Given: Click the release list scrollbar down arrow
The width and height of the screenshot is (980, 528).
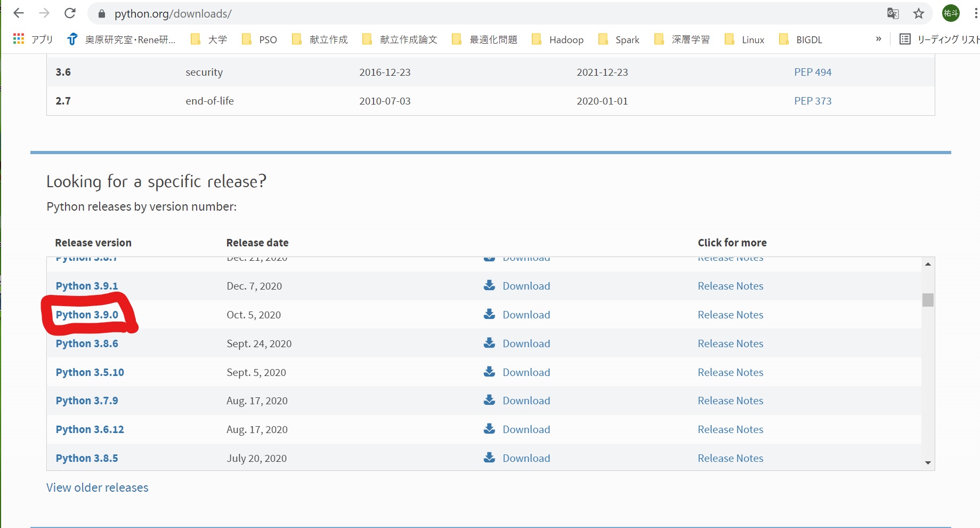Looking at the screenshot, I should point(928,463).
